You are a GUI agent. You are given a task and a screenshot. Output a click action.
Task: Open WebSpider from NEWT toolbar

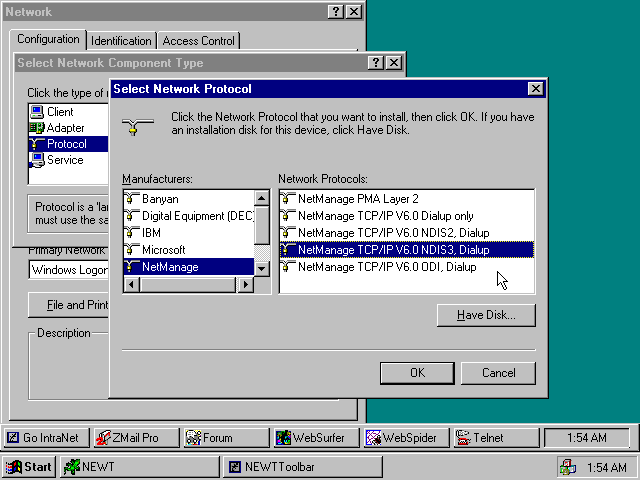click(x=407, y=438)
